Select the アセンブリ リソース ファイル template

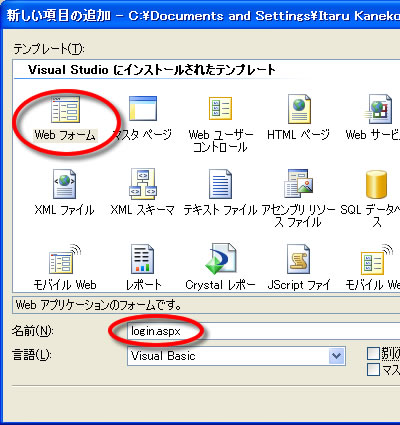click(298, 184)
